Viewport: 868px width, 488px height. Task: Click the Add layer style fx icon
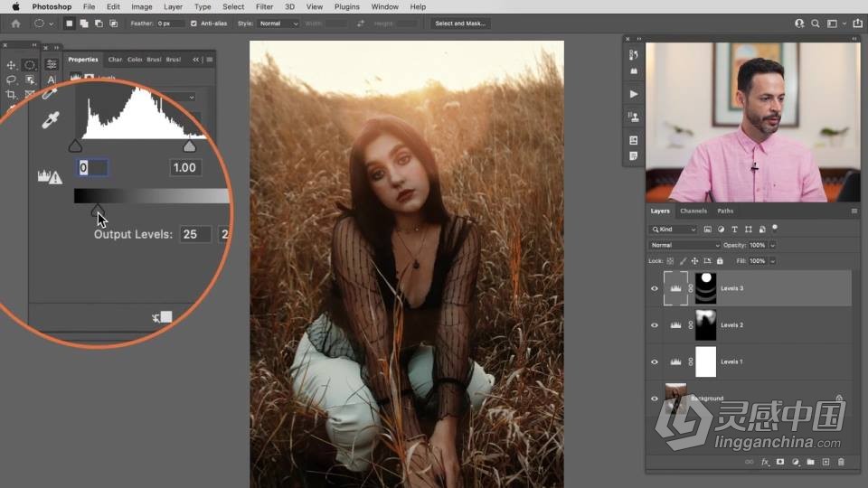[x=765, y=462]
